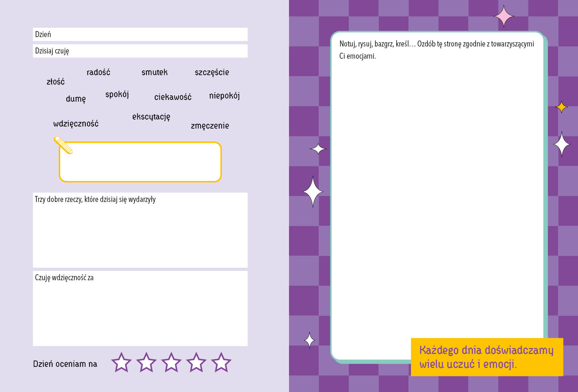Choose the word 'ciekawość'
Screen dimensions: 578x392
point(173,97)
